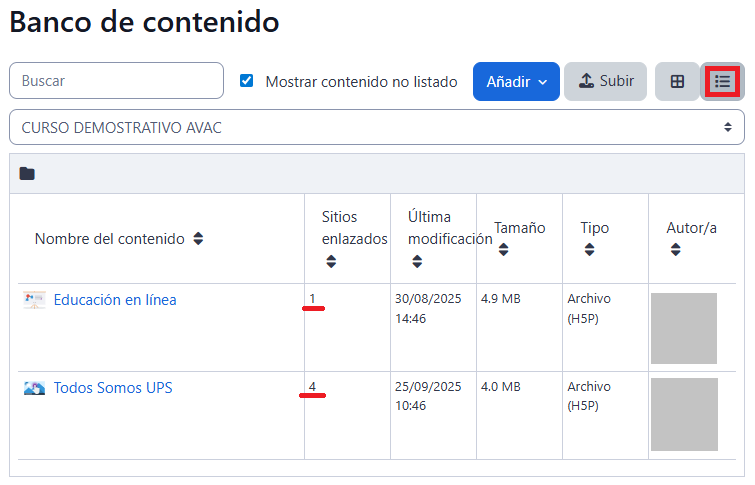This screenshot has width=755, height=485.
Task: Click author thumbnail for Educación en línea
Action: point(684,328)
